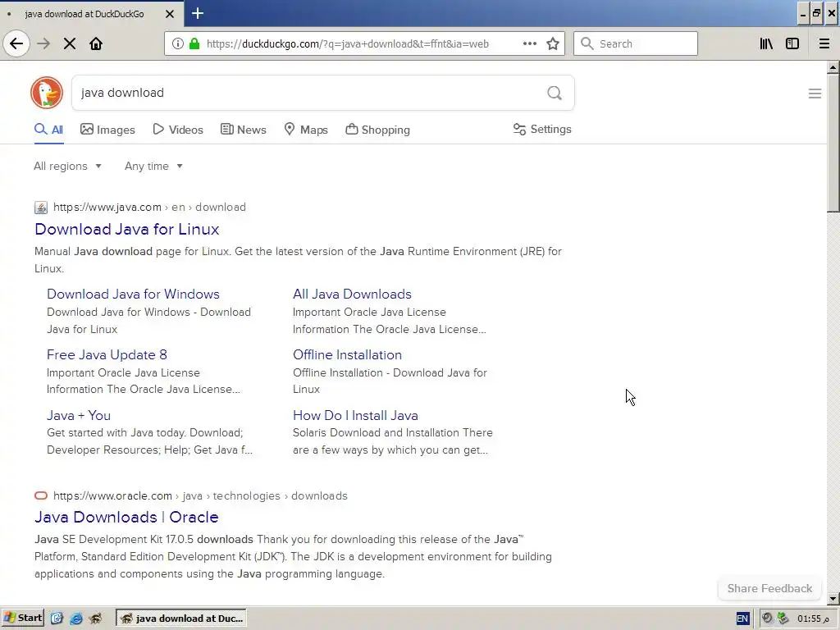Open Firefox hamburger menu
The height and width of the screenshot is (630, 840).
pyautogui.click(x=824, y=43)
